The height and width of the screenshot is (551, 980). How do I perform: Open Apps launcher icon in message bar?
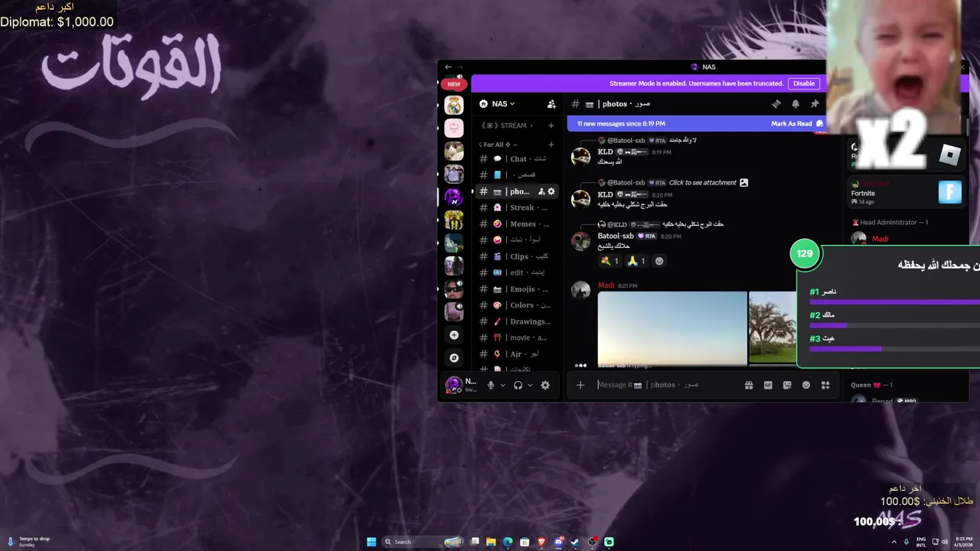(825, 385)
